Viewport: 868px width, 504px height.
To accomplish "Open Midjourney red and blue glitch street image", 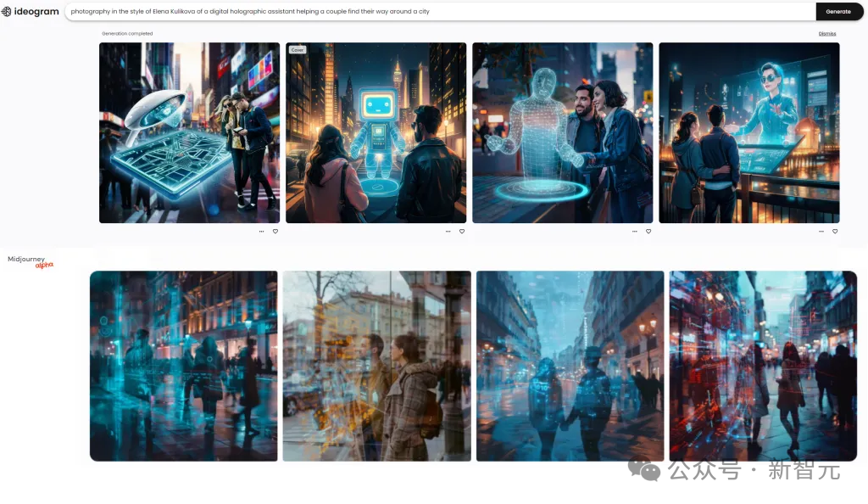I will (x=763, y=366).
